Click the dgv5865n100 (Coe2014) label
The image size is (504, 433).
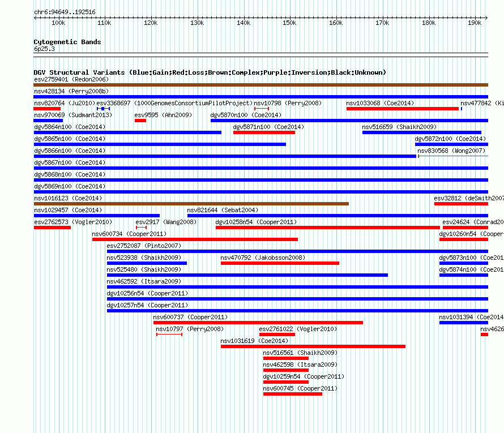(x=70, y=139)
